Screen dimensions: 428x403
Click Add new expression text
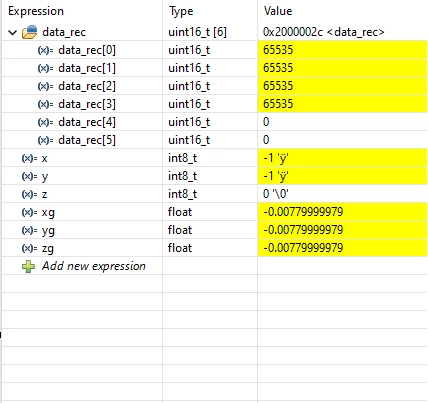tap(94, 266)
